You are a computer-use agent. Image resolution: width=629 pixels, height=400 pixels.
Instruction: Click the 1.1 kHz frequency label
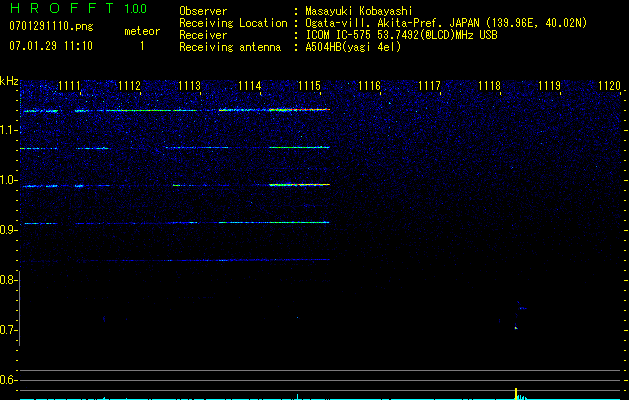click(x=8, y=130)
